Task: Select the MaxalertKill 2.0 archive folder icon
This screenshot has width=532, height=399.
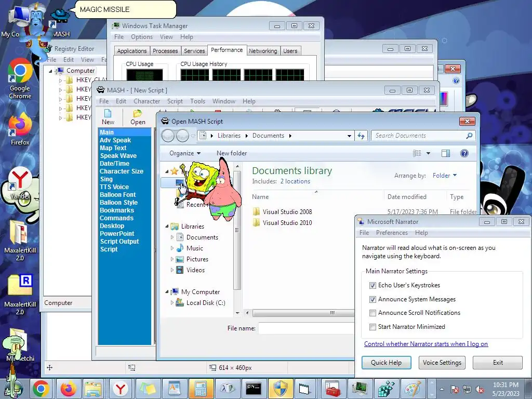Action: click(x=20, y=232)
